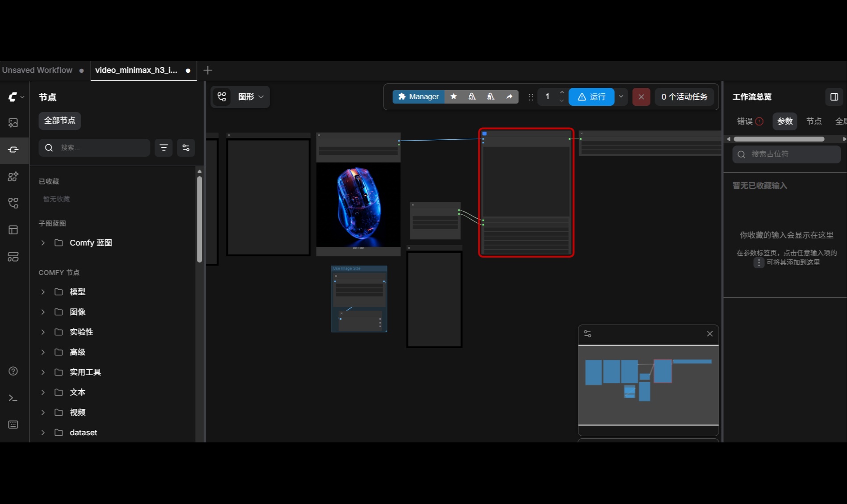The image size is (847, 504).
Task: Toggle the terminal console icon
Action: pyautogui.click(x=13, y=398)
